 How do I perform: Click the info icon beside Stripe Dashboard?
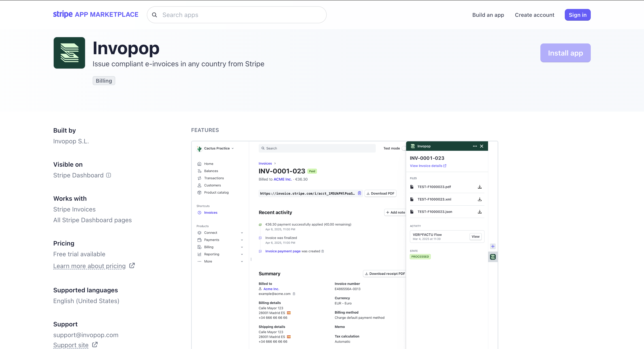click(109, 175)
